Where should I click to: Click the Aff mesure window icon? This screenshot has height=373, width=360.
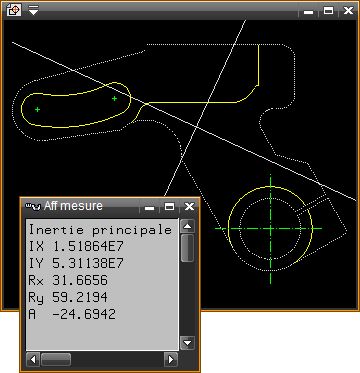[34, 206]
